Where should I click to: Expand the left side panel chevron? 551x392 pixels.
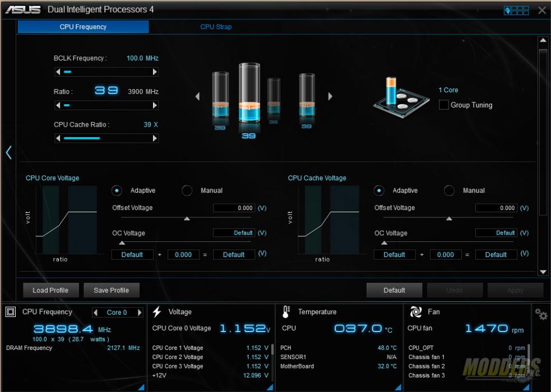[x=8, y=152]
